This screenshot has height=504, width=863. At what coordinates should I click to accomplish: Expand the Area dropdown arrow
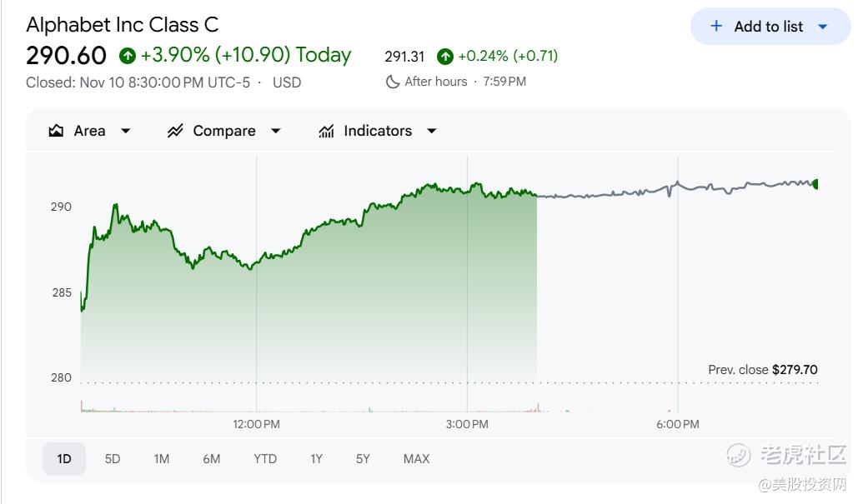point(126,131)
